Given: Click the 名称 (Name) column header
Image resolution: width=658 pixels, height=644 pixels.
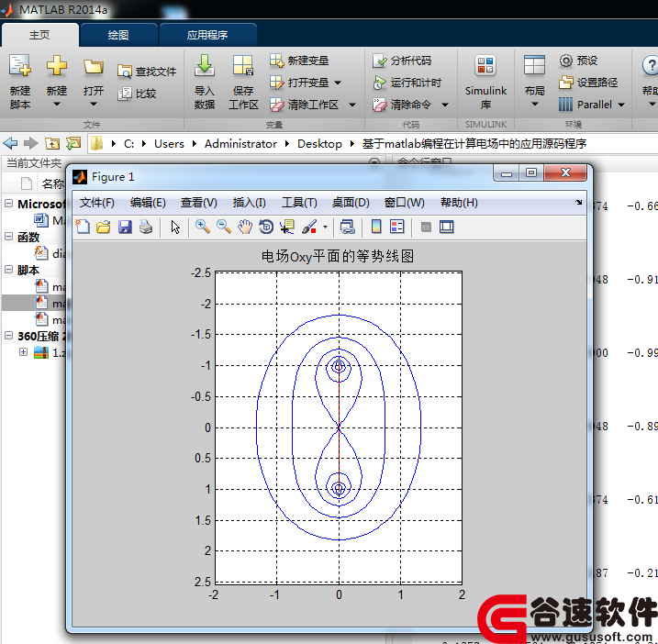Looking at the screenshot, I should point(53,183).
